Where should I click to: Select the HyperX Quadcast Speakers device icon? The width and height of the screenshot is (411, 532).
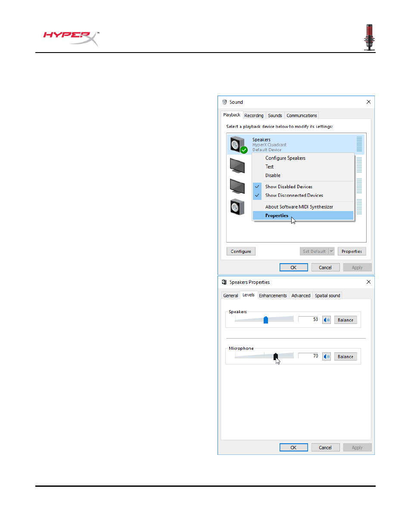(237, 145)
